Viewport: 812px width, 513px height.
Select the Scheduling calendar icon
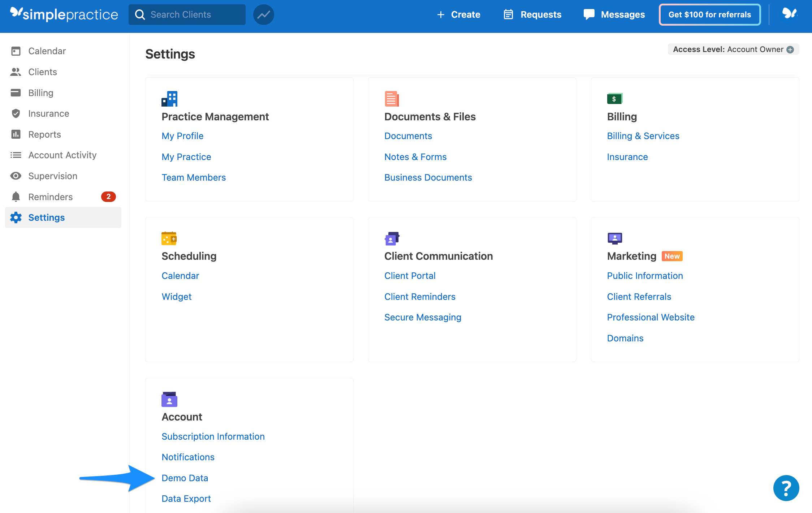tap(169, 238)
